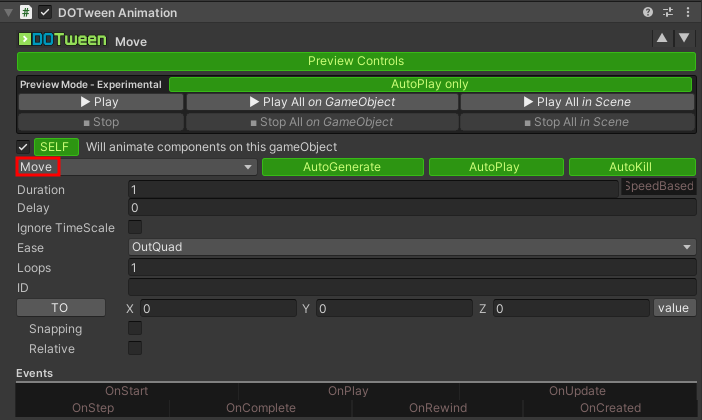Click the Preview Controls button
This screenshot has height=420, width=702.
point(356,62)
